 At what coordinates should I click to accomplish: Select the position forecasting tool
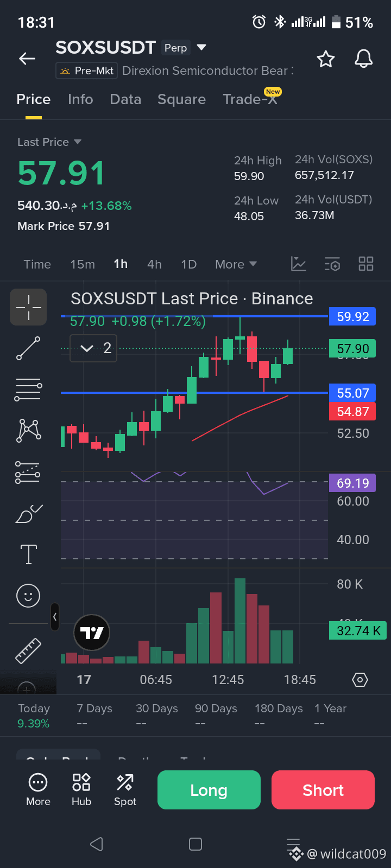point(28,472)
